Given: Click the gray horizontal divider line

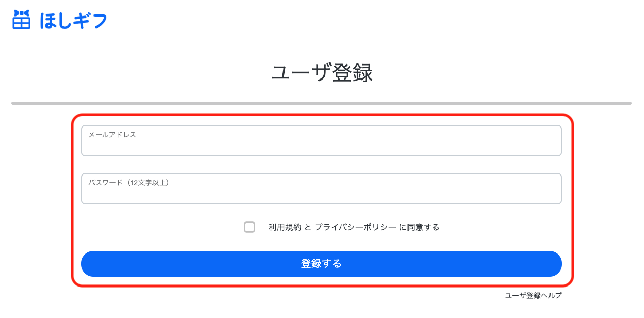Looking at the screenshot, I should pyautogui.click(x=321, y=103).
